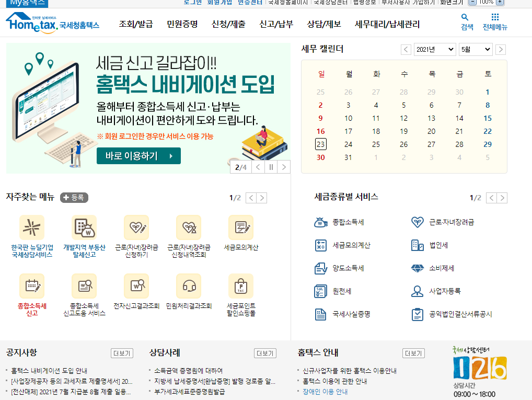Open the year dropdown showing 2021년

pyautogui.click(x=435, y=50)
